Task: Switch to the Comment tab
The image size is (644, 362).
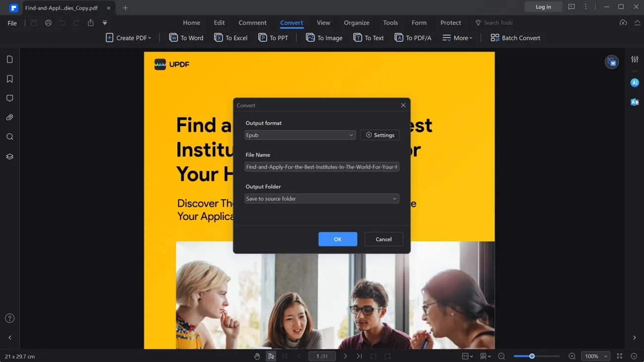Action: [252, 23]
